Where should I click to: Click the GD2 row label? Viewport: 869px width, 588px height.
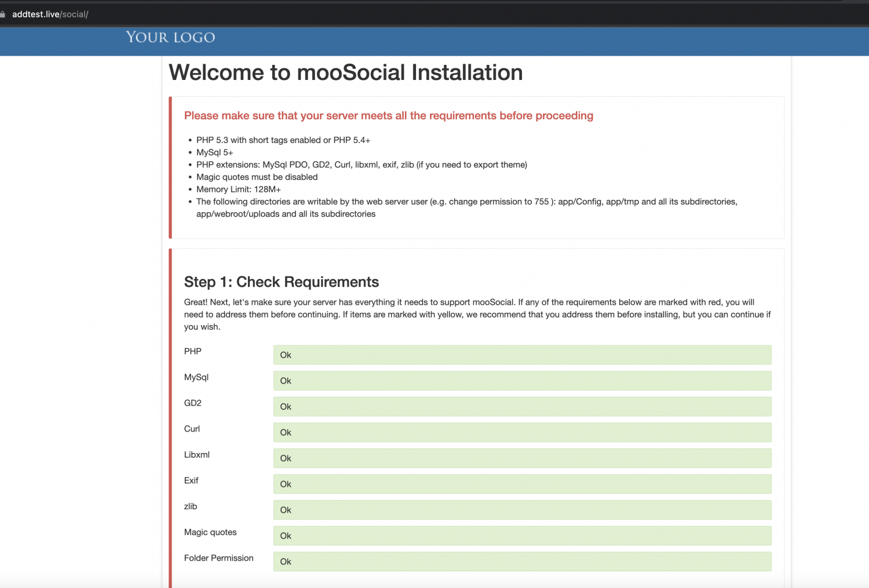pos(193,403)
